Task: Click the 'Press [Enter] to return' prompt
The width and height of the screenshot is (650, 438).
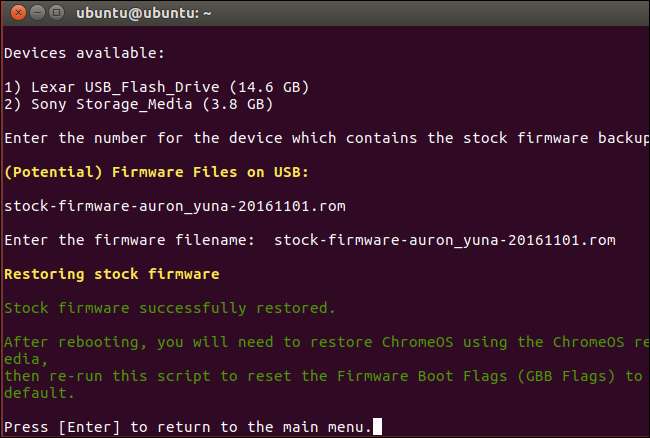Action: coord(187,427)
